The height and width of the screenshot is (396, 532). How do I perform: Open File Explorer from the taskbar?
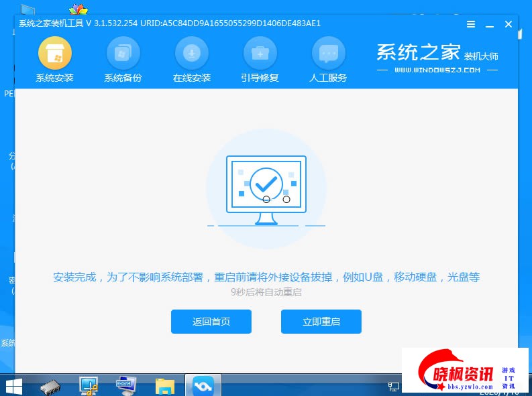pos(164,385)
